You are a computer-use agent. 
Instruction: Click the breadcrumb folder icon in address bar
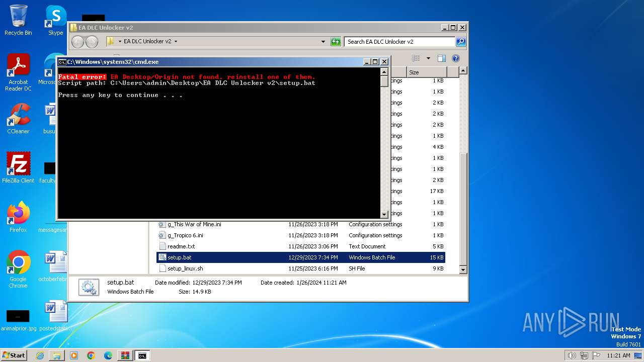(111, 41)
